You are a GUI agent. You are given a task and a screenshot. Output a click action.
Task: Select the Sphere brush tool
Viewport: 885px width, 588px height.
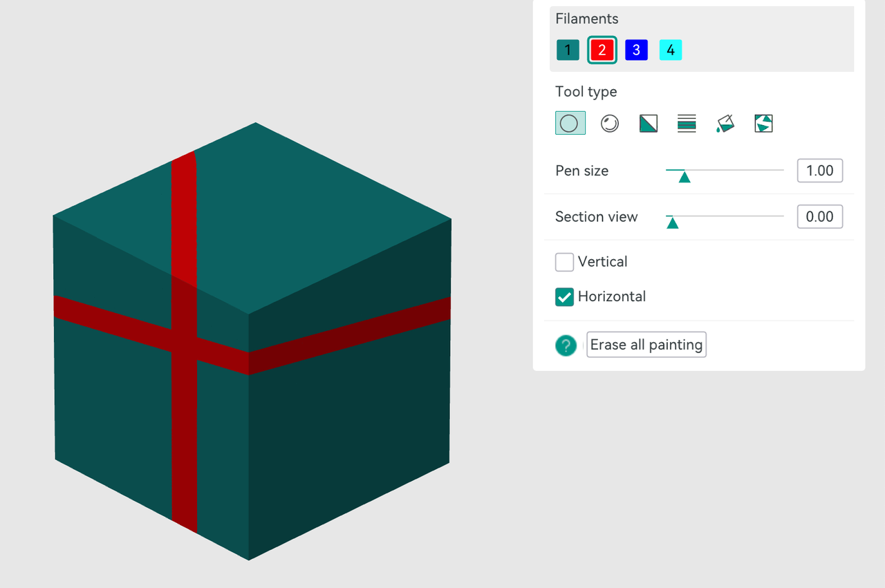609,123
